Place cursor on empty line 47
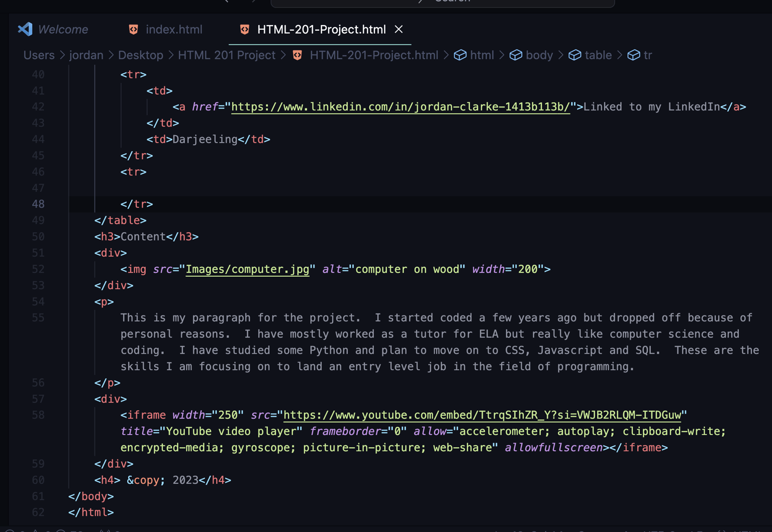 click(x=420, y=188)
